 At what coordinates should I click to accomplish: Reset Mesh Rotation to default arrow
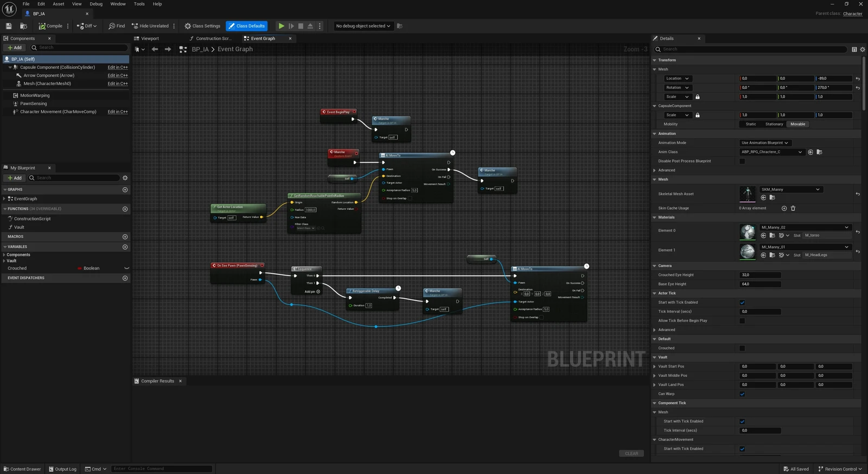tap(858, 88)
